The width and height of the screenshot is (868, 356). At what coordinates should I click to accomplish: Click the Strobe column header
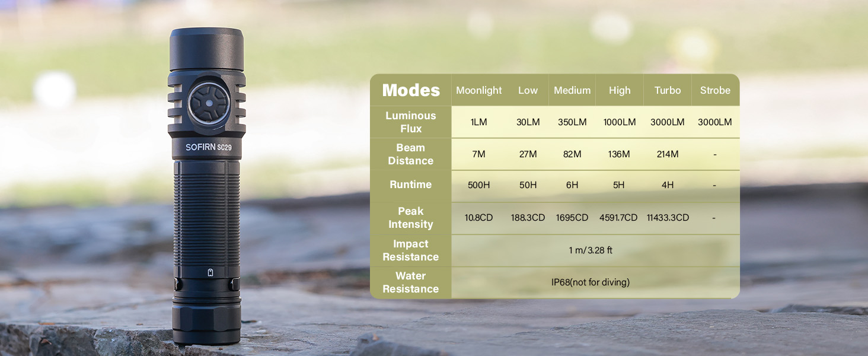[714, 90]
